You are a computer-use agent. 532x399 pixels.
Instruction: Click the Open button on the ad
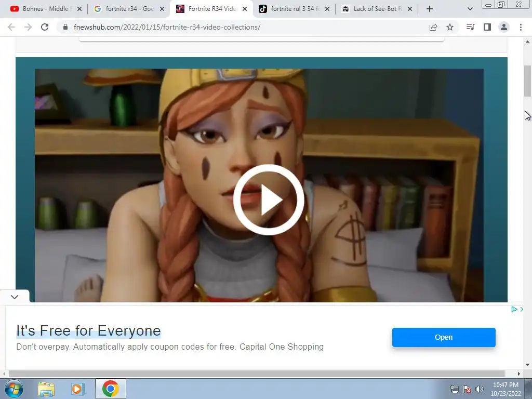444,337
